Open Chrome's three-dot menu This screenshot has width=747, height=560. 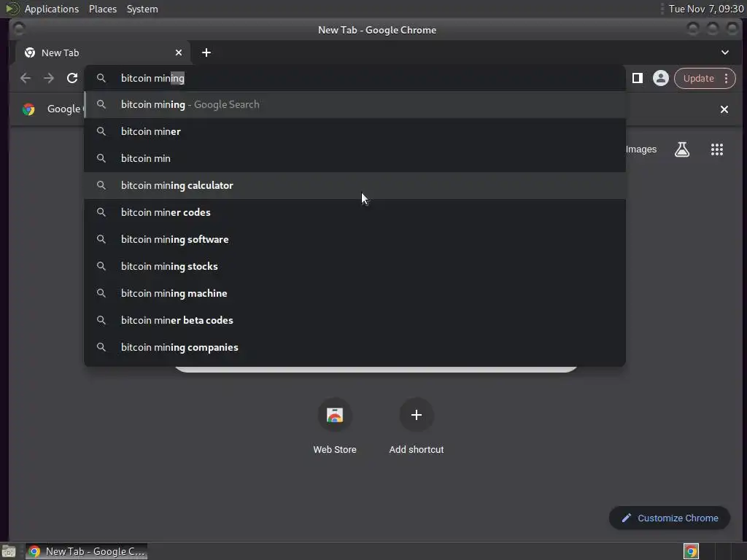[x=726, y=79]
